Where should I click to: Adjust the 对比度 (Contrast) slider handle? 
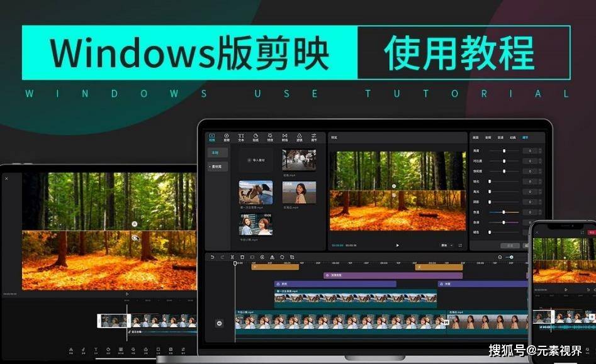(504, 161)
